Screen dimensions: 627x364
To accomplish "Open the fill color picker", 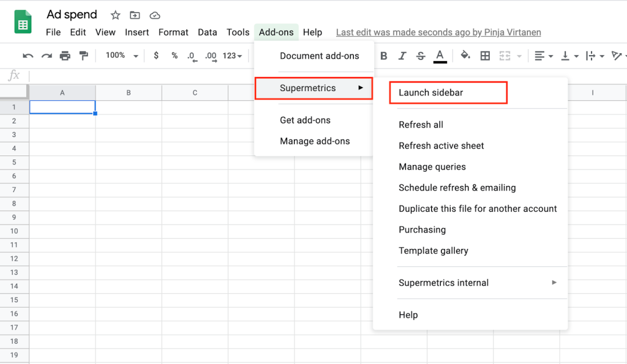I will pyautogui.click(x=465, y=55).
